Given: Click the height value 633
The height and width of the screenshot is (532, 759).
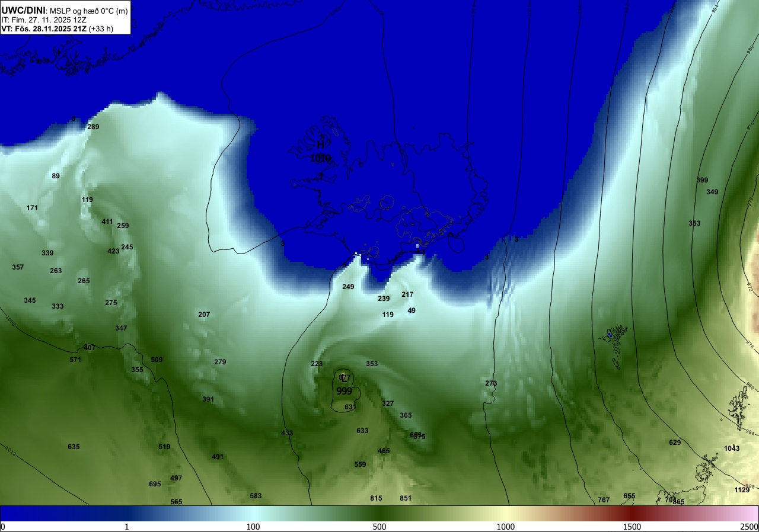Looking at the screenshot, I should (x=362, y=431).
